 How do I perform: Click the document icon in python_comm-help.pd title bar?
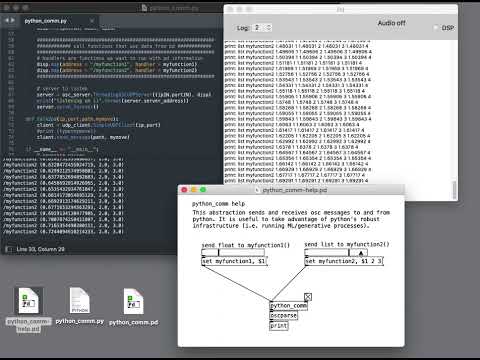(x=257, y=190)
